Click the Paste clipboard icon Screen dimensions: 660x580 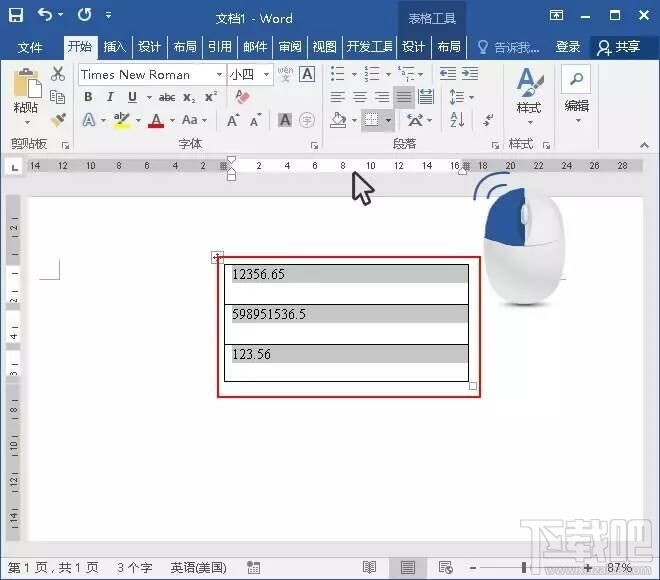(26, 92)
